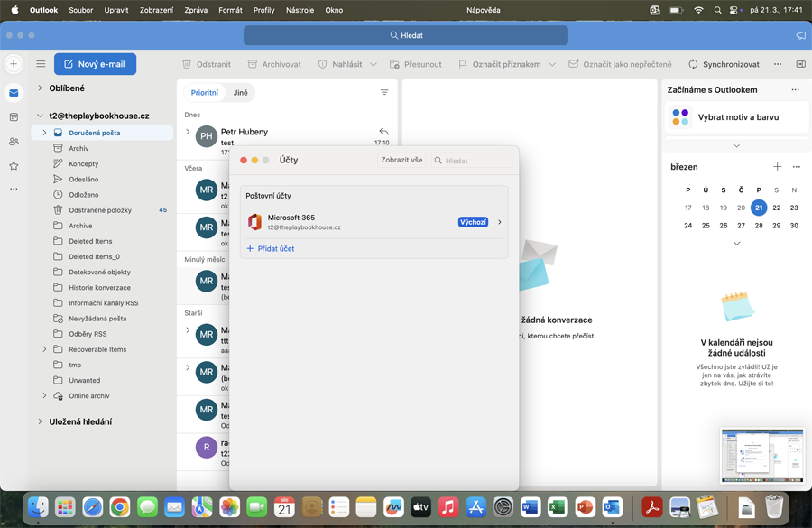Click the plus icon to add calendar event

[777, 167]
